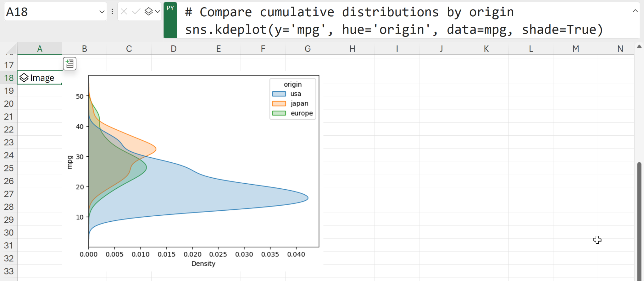
Task: Select column B header
Action: coord(84,49)
